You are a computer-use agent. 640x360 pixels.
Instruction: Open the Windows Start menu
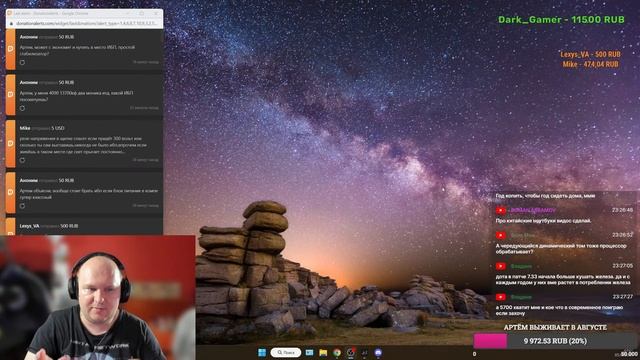[x=262, y=352]
